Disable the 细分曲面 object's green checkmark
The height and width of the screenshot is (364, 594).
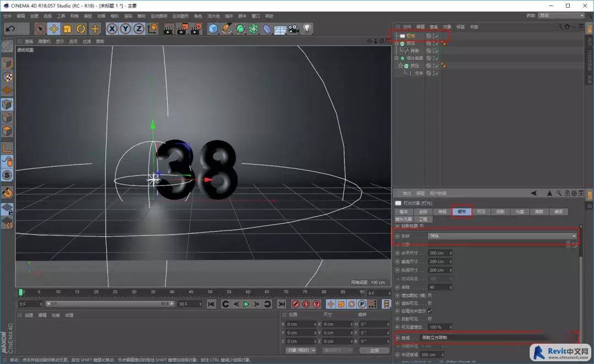(x=437, y=58)
